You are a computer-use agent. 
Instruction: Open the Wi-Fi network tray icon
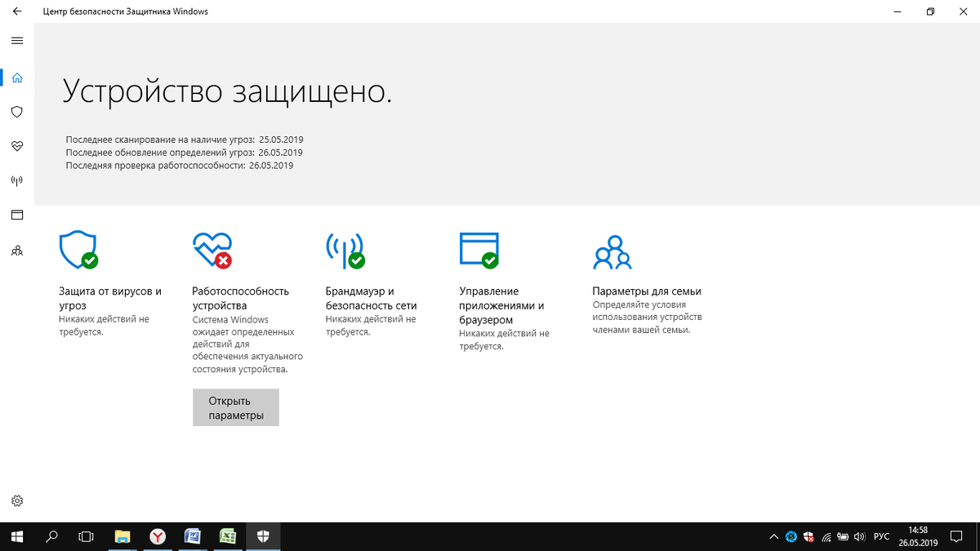point(826,537)
